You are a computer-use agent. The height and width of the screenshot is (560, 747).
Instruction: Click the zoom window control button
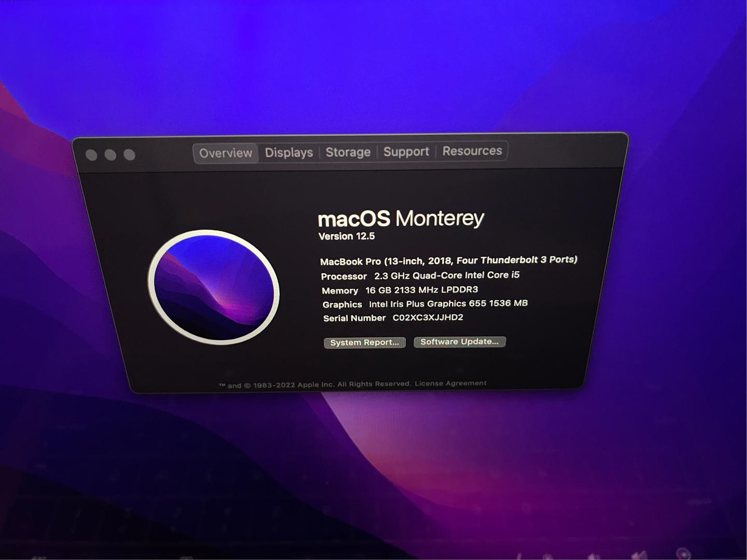(x=130, y=155)
